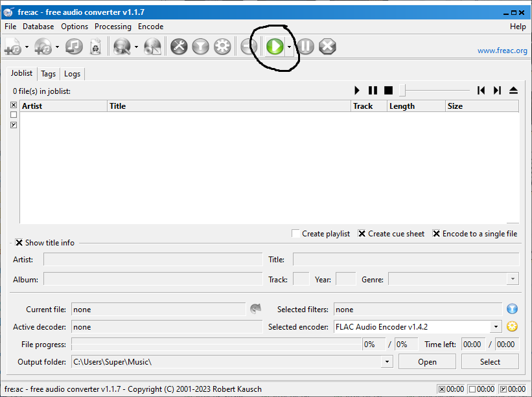Sort the joblist by the Size column

(482, 106)
